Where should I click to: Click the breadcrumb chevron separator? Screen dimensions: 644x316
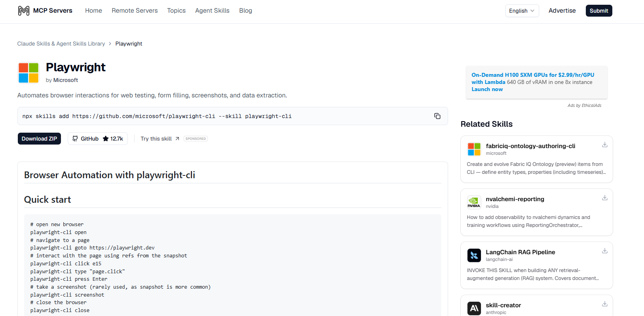pos(110,44)
